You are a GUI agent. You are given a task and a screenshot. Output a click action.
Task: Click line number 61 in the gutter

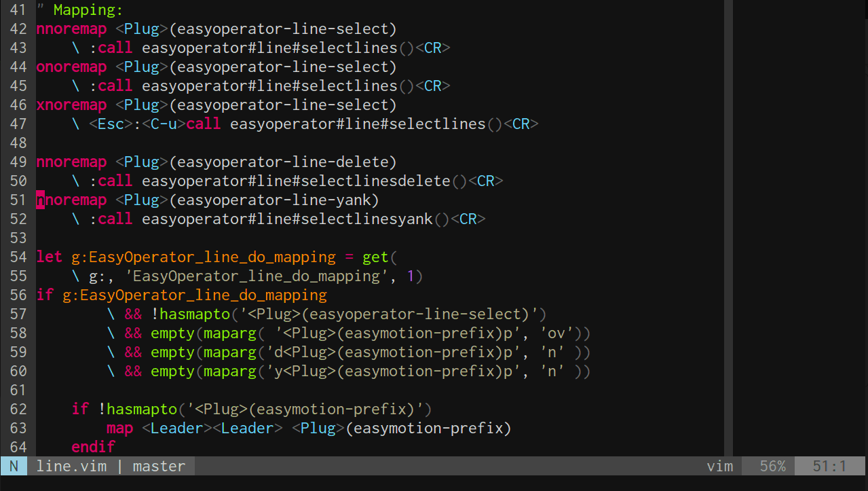coord(18,390)
